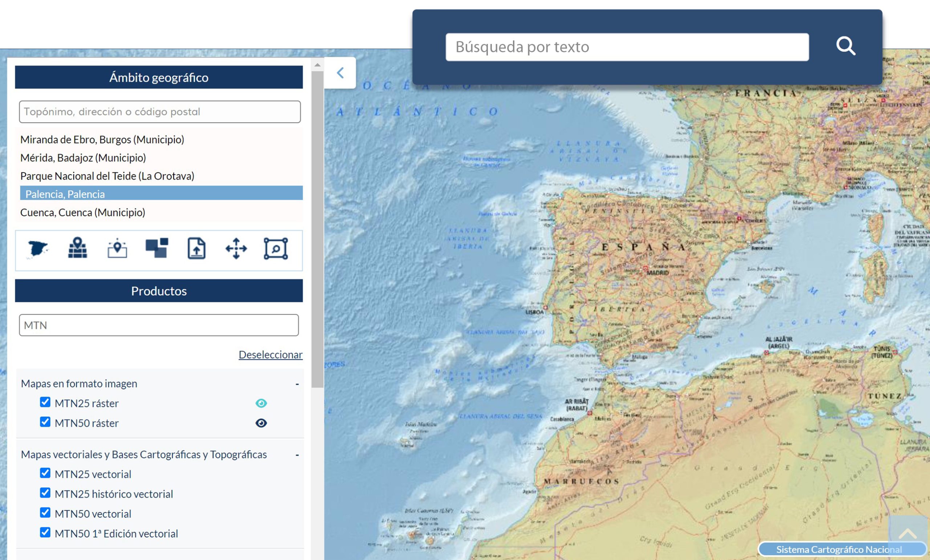The height and width of the screenshot is (560, 930).
Task: Click the magnifying glass search icon
Action: point(845,46)
